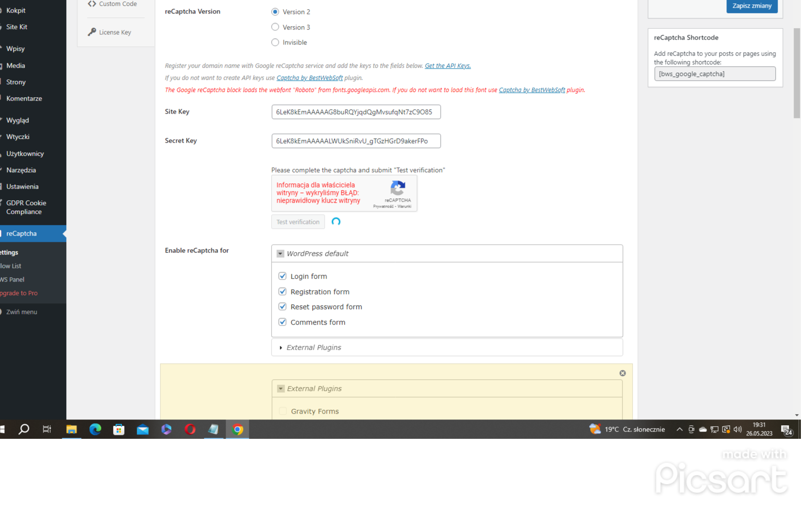The width and height of the screenshot is (812, 508).
Task: Open the Mail app from the taskbar
Action: 143,429
